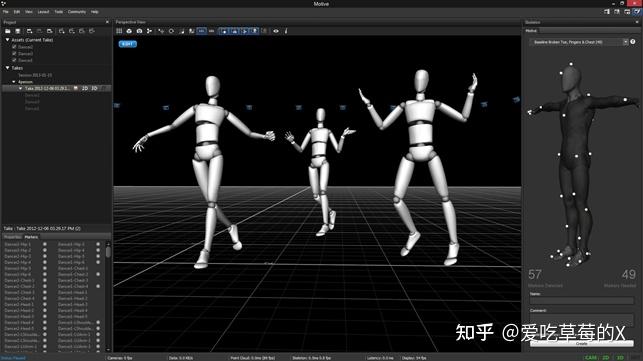
Task: Click the circular rotate icon in viewport toolbar
Action: click(171, 31)
